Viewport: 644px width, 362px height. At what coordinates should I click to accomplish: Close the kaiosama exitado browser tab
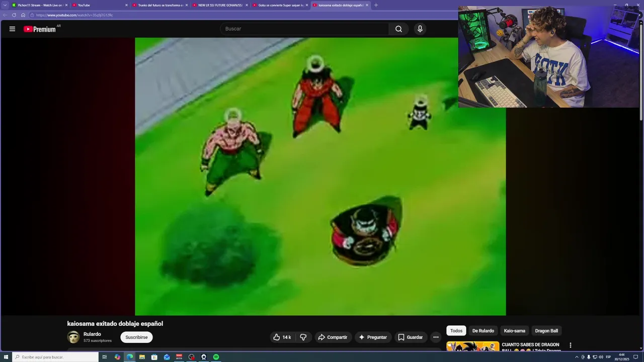pos(367,5)
